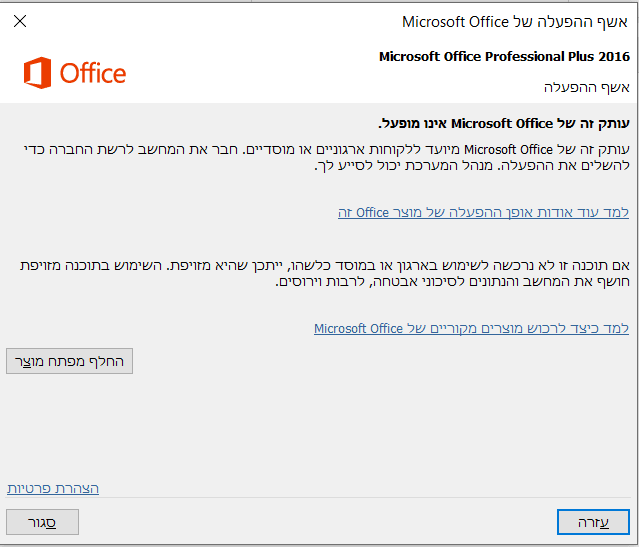Click the orange Office logo mark

pyautogui.click(x=38, y=73)
